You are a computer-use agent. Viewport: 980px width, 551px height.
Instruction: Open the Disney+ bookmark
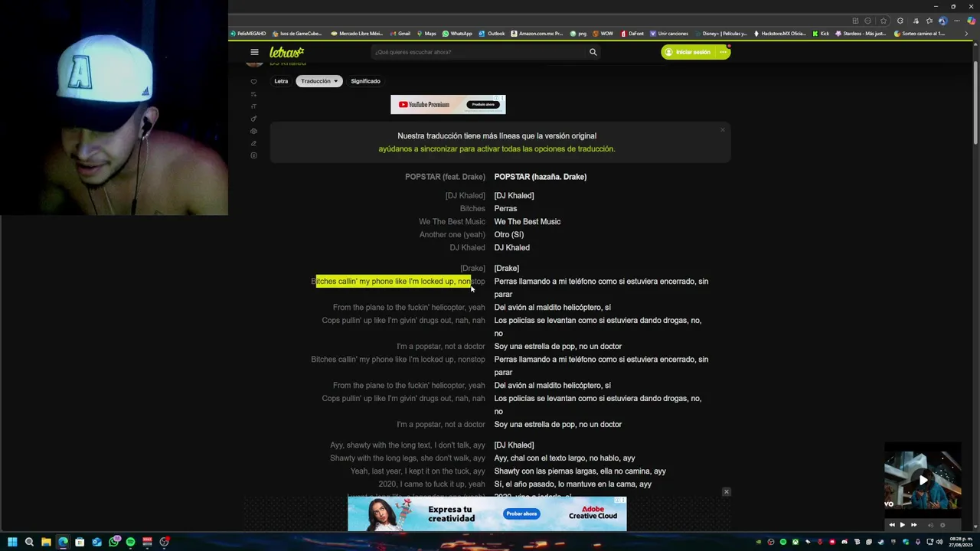tap(720, 34)
